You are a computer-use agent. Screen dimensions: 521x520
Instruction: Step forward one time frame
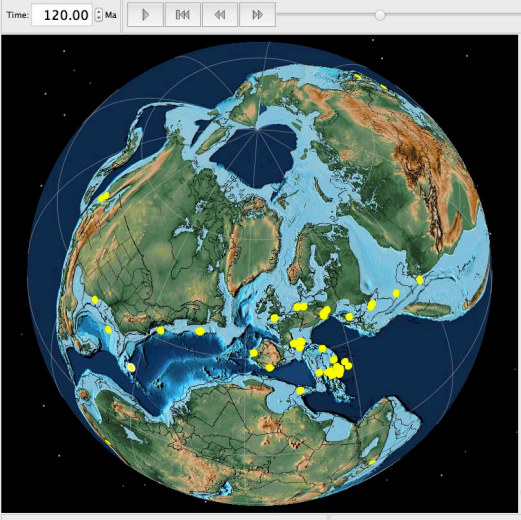click(257, 15)
